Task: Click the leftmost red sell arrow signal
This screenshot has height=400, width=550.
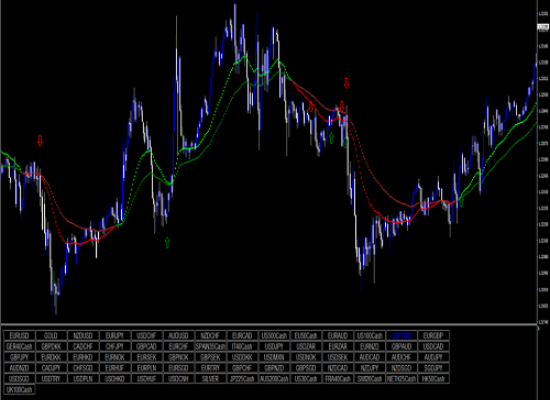Action: tap(40, 141)
